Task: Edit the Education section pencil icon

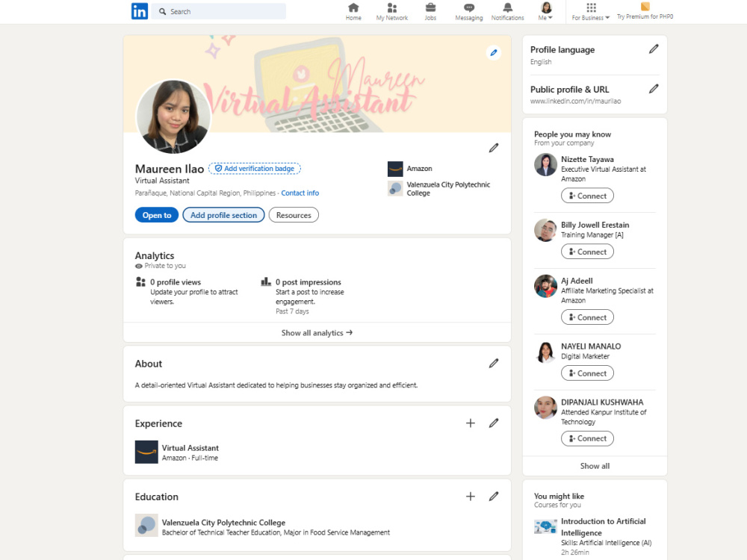Action: pos(494,497)
